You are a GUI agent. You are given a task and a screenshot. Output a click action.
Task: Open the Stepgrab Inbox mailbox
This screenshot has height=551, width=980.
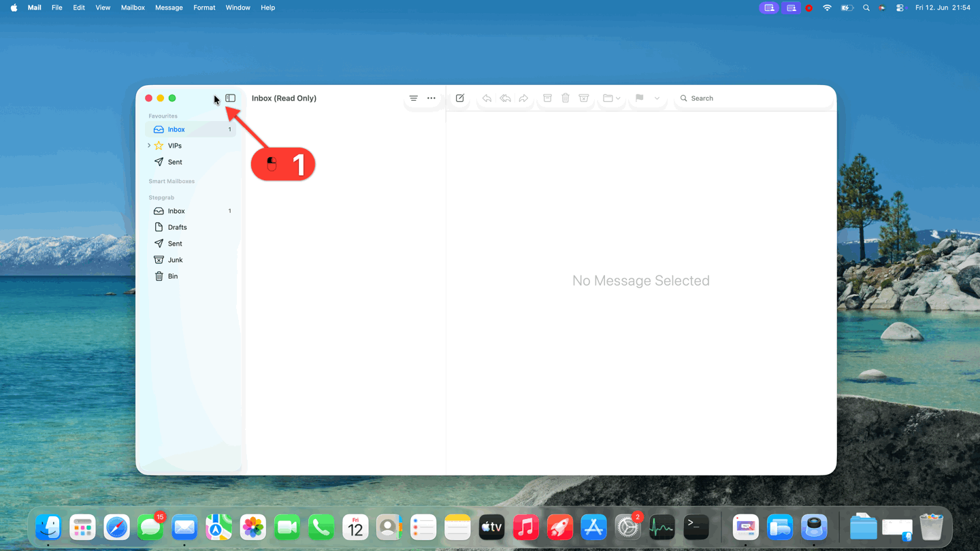click(191, 211)
